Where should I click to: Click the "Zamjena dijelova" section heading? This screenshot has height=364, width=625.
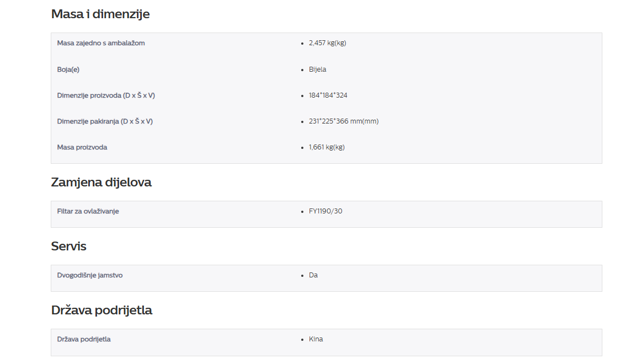pyautogui.click(x=101, y=182)
